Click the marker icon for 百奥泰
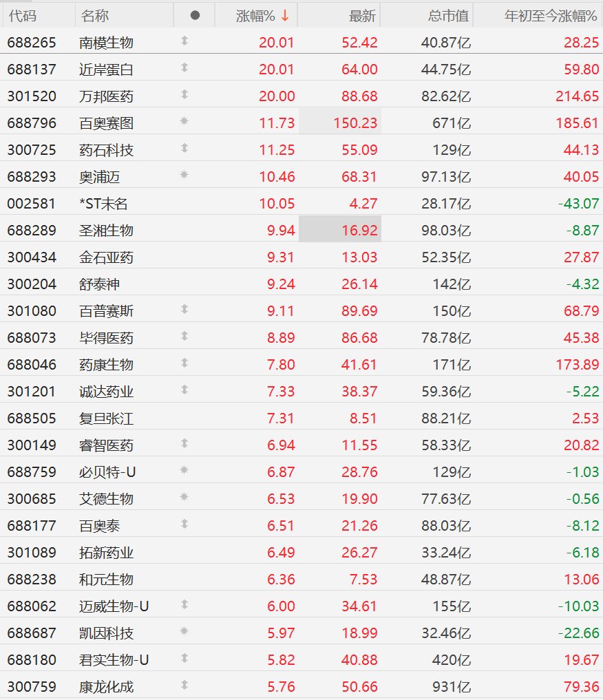This screenshot has width=603, height=700. pos(184,524)
